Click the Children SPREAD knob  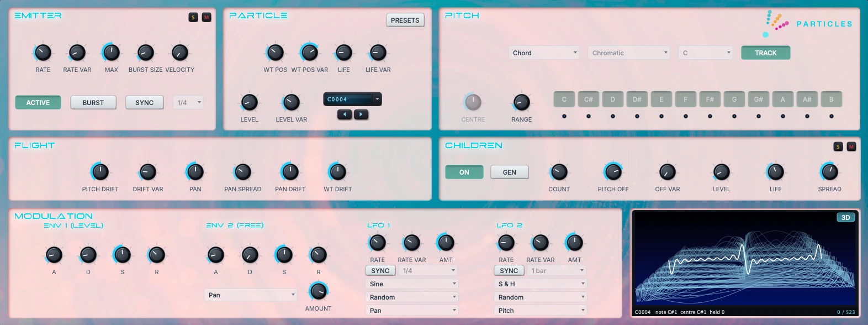(830, 172)
